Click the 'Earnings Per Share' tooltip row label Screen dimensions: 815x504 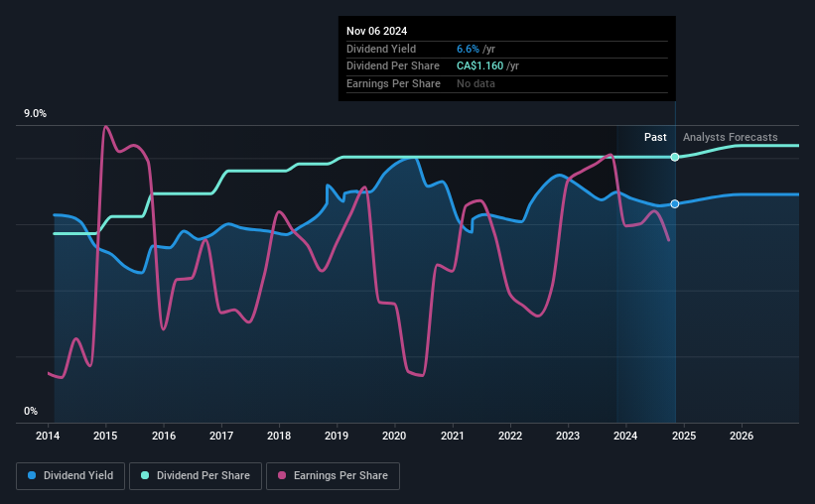coord(393,83)
